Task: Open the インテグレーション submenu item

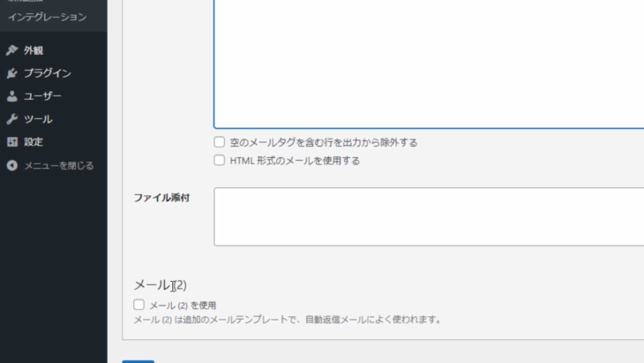Action: point(48,17)
